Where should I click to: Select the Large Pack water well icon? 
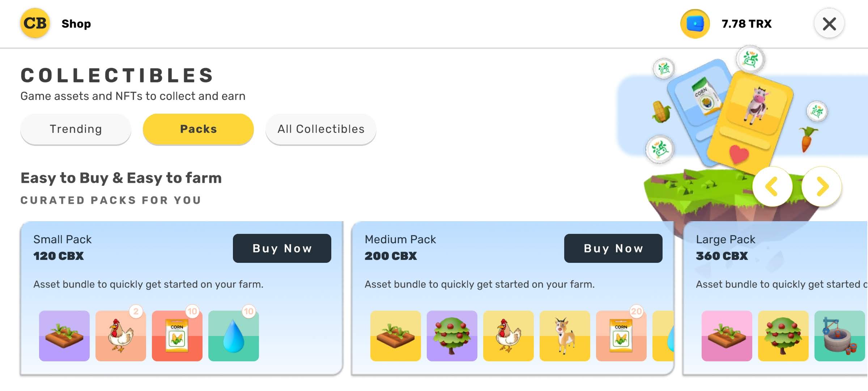pyautogui.click(x=839, y=336)
